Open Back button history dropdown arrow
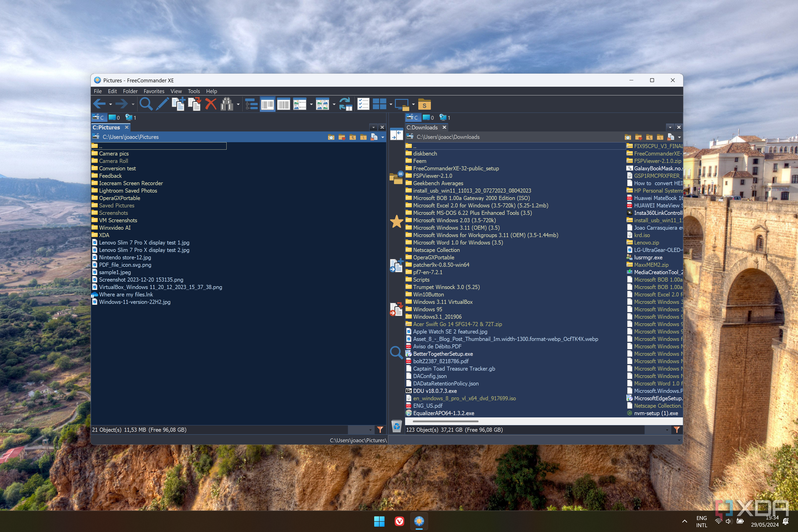Image resolution: width=798 pixels, height=532 pixels. coord(110,105)
